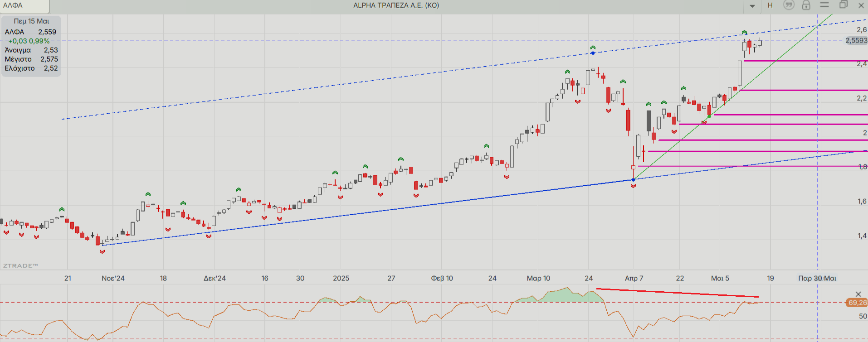Click the RSI value label 69,26
Viewport: 868px width, 342px height.
point(857,303)
